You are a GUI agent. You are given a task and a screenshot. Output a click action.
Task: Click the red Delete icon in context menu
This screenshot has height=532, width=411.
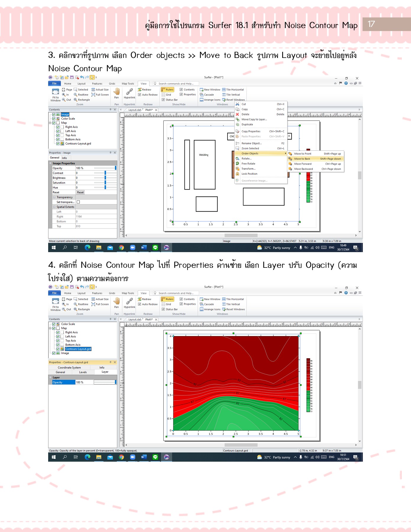237,114
